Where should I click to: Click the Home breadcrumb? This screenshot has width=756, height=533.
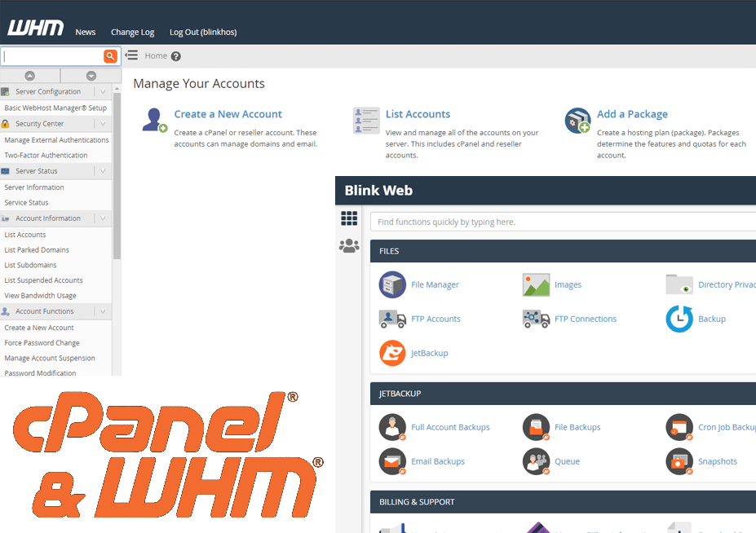pyautogui.click(x=156, y=56)
